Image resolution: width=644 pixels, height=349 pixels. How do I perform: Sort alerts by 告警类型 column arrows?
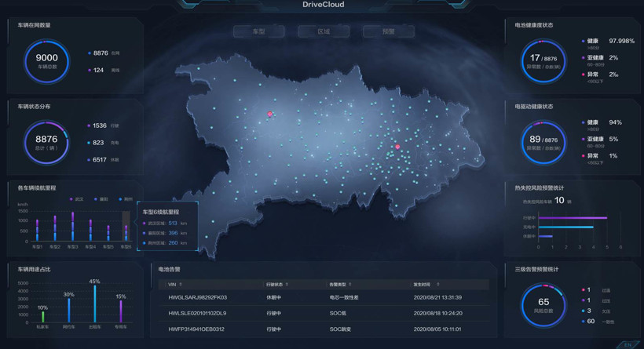350,284
